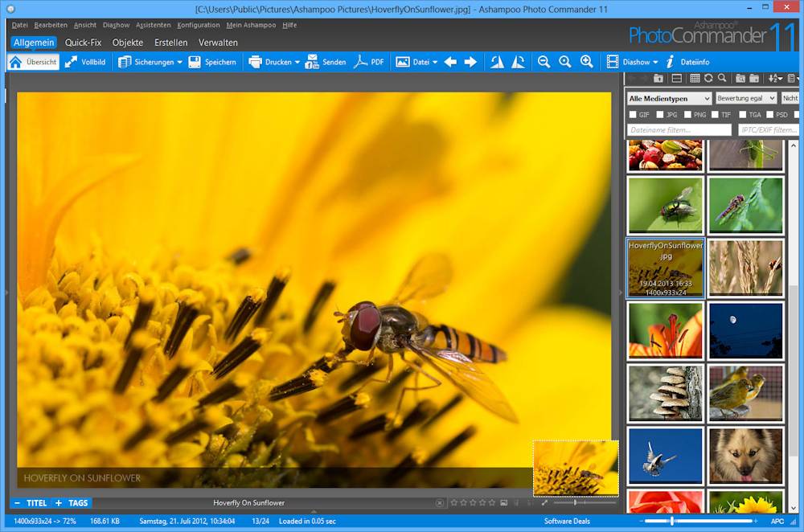This screenshot has height=532, width=804.
Task: Click the Senden share icon
Action: (313, 62)
